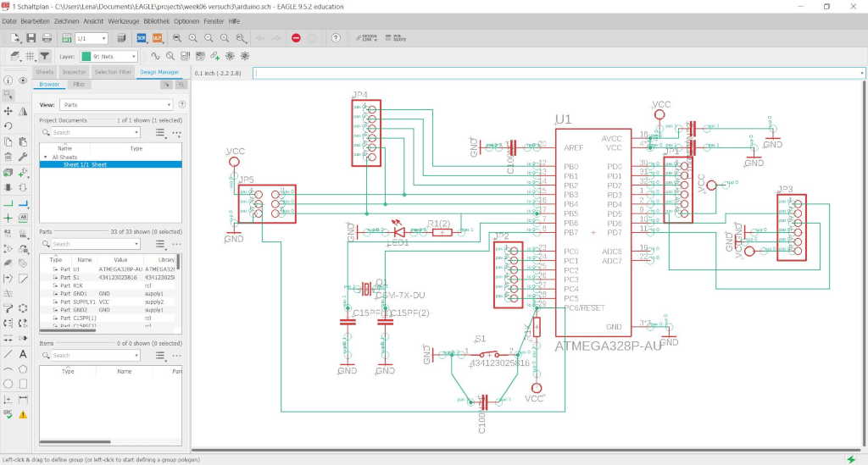Open the Bibliothek menu
868x465 pixels.
coord(157,21)
